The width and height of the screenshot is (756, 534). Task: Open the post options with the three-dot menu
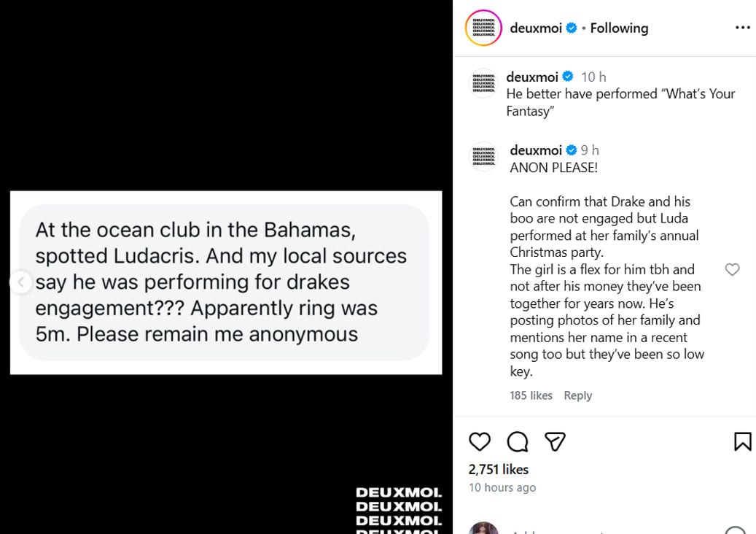[x=743, y=27]
